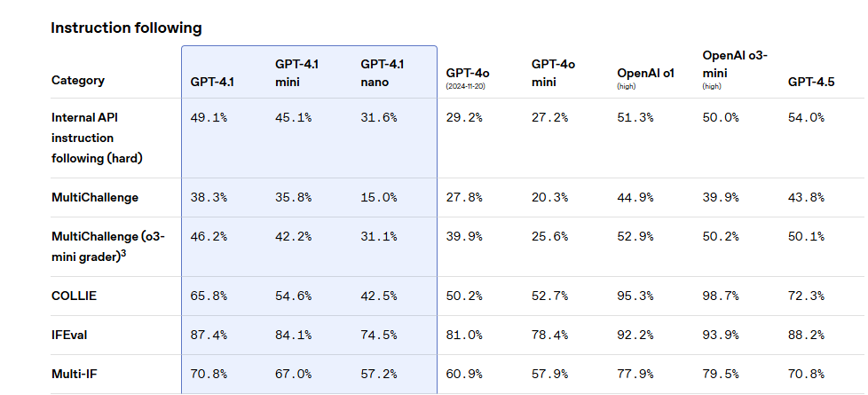Screen dimensions: 868x395
Task: Click the GPT-4o mini column header
Action: click(x=554, y=73)
